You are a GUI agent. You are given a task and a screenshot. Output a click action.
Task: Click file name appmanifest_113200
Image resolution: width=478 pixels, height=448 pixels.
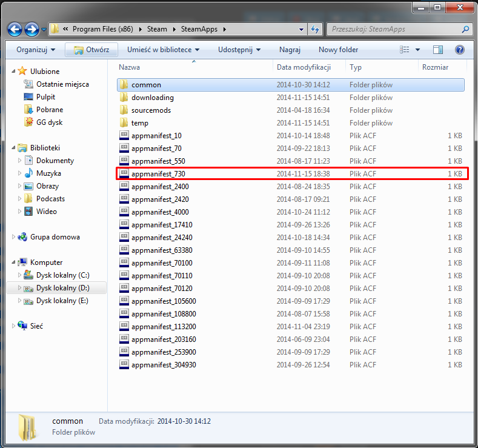(164, 327)
